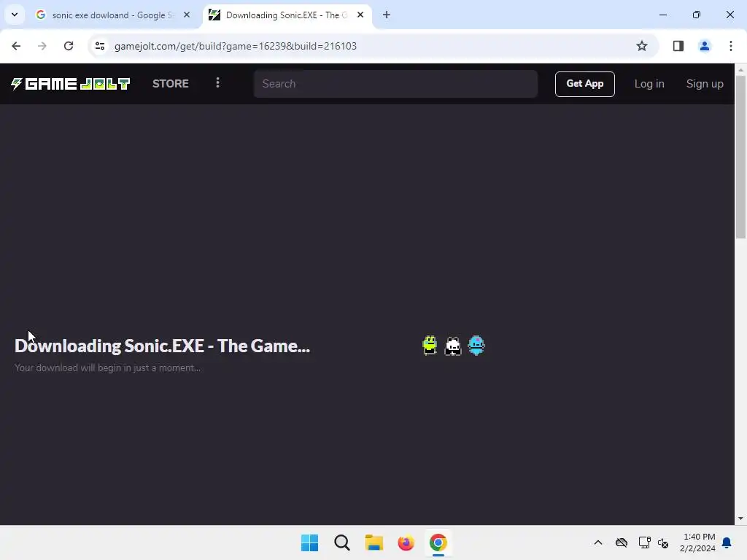Click the OneDrive cloud tray icon
This screenshot has width=747, height=560.
pos(622,542)
